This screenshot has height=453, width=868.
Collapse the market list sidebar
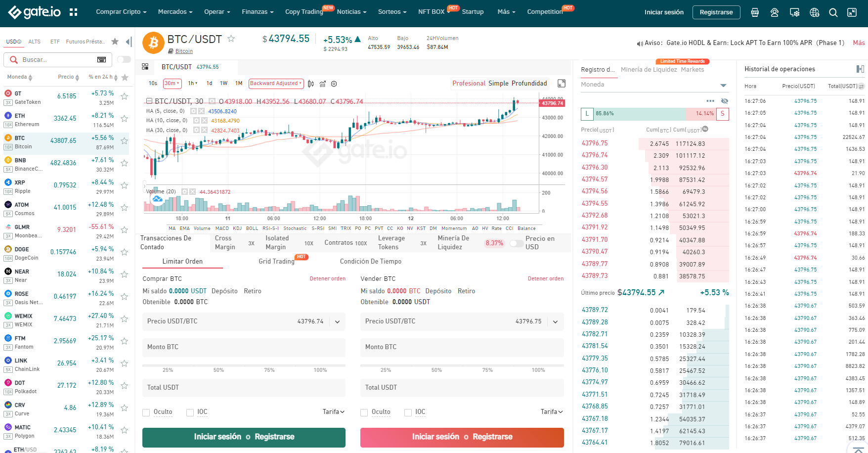tap(129, 42)
